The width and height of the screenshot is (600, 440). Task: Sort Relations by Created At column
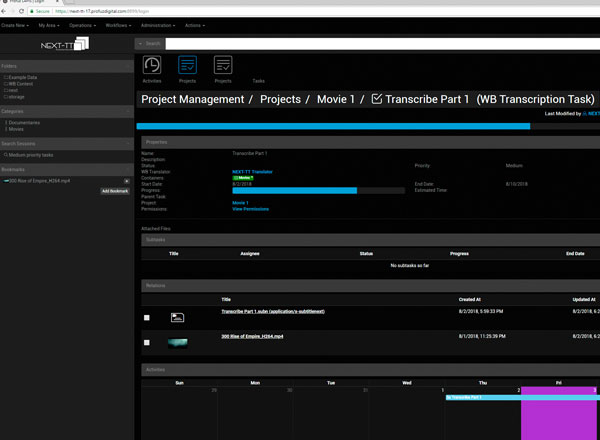[x=470, y=299]
